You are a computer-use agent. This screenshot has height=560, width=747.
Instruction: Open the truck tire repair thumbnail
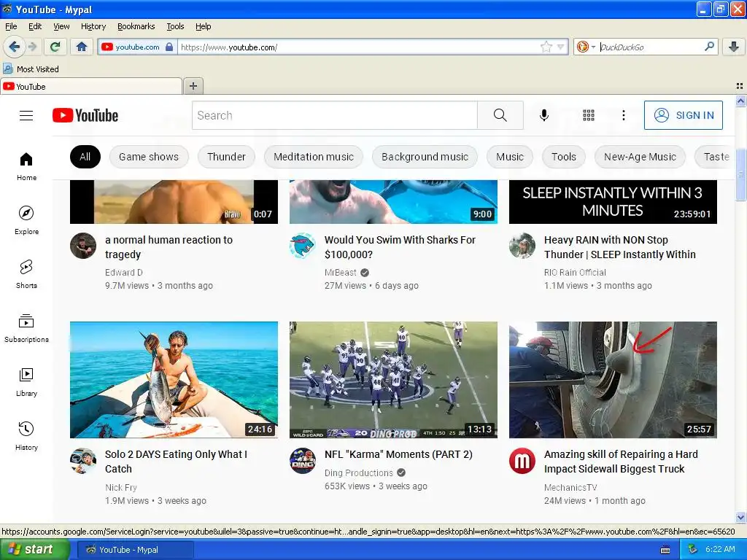613,379
